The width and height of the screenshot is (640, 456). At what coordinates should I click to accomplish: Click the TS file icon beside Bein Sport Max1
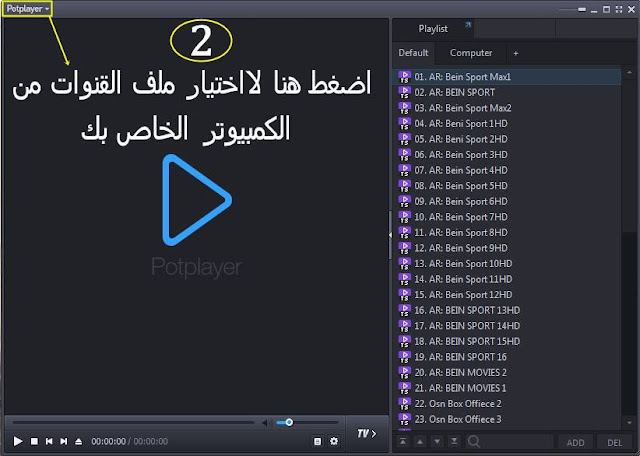click(x=404, y=77)
